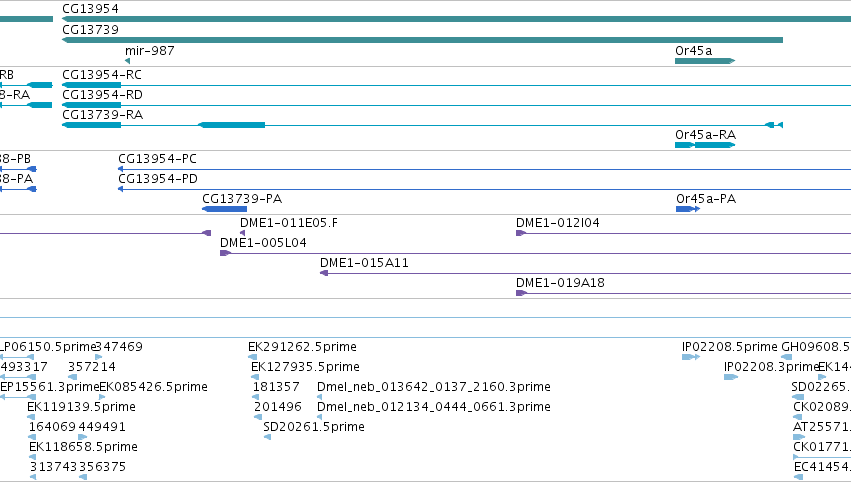Select the 357214 EST label

click(x=92, y=367)
